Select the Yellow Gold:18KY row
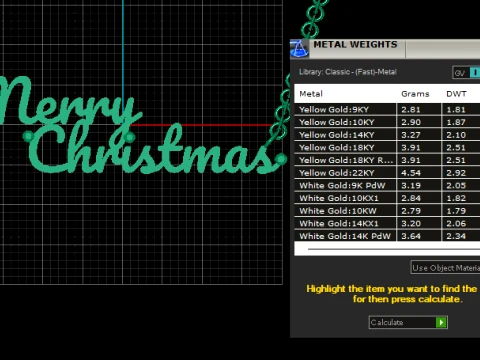 [x=387, y=147]
